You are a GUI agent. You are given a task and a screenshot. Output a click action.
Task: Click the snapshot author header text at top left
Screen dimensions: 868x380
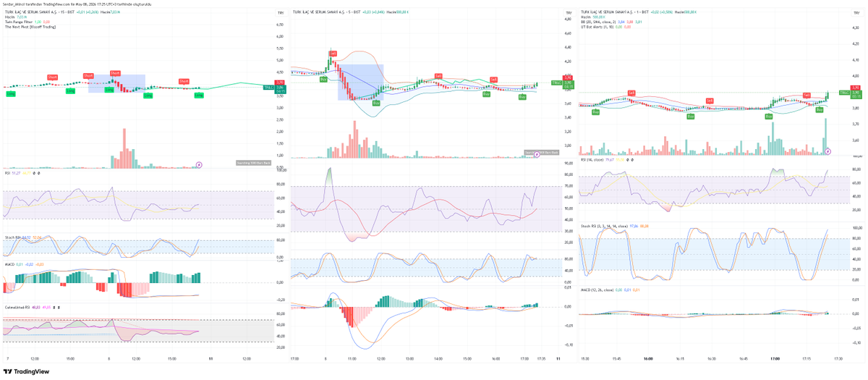[x=77, y=4]
